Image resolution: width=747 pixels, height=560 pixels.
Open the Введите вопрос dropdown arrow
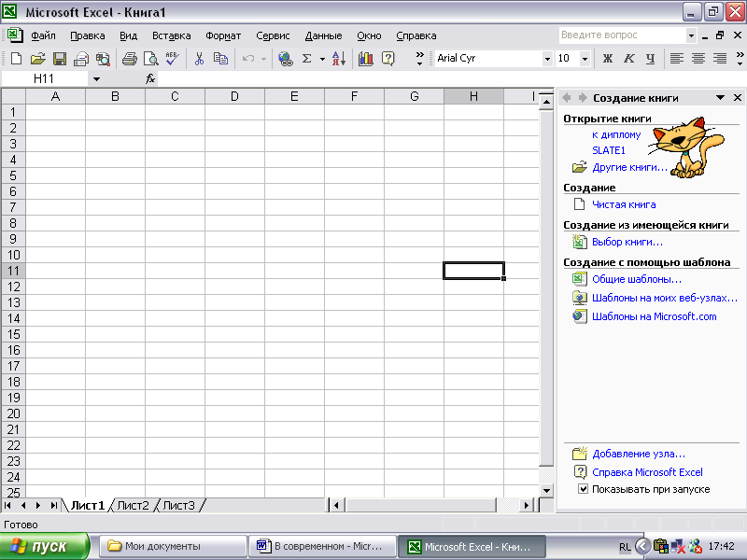pyautogui.click(x=691, y=35)
